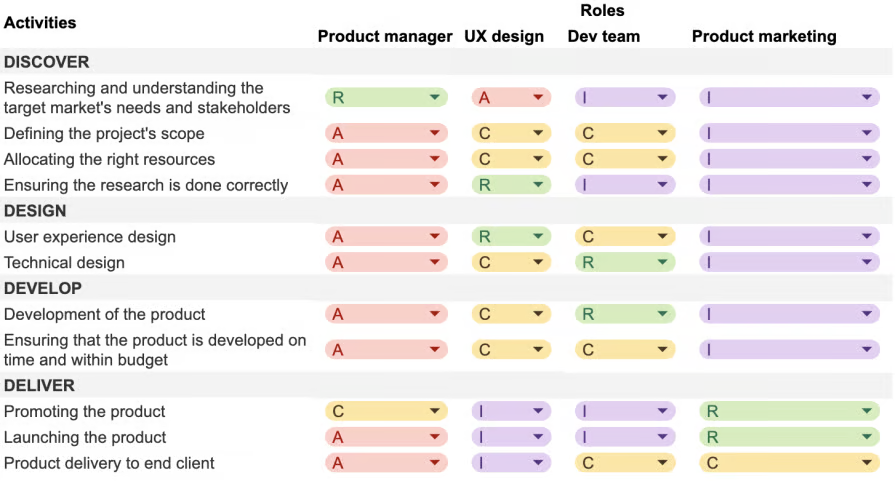
Task: Select the DELIVER section heading row
Action: click(446, 385)
